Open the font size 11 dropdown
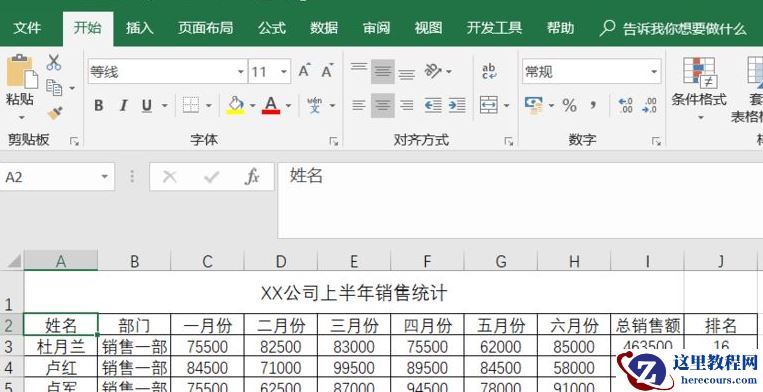The width and height of the screenshot is (763, 392). coord(284,72)
